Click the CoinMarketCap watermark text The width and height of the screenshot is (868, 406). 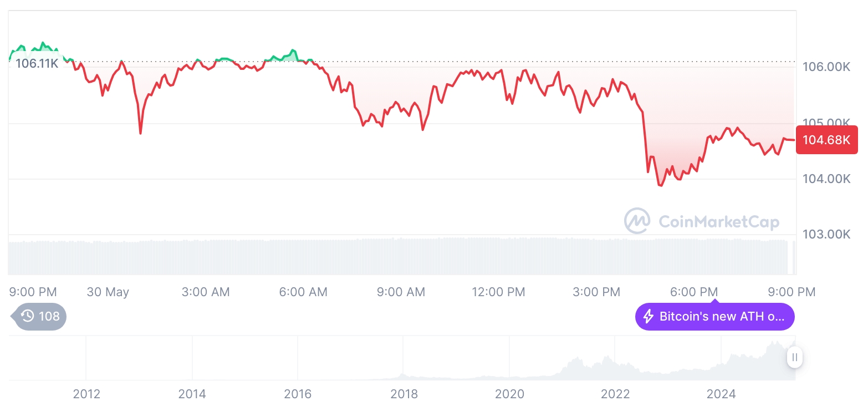click(x=719, y=222)
